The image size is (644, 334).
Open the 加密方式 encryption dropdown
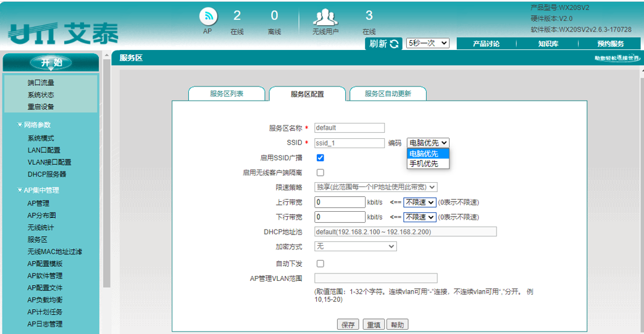click(355, 246)
